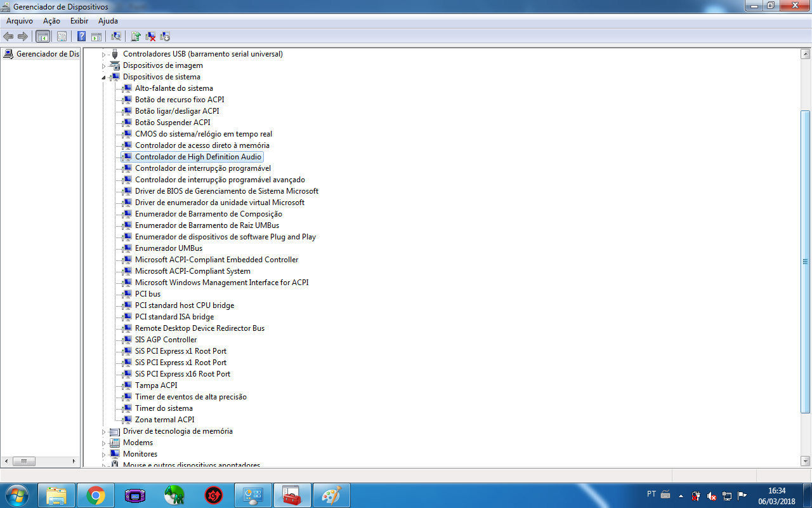Select Driver de BIOS de Gerenciamento de Sistema Microsoft
Screen dimensions: 812x508
point(226,191)
